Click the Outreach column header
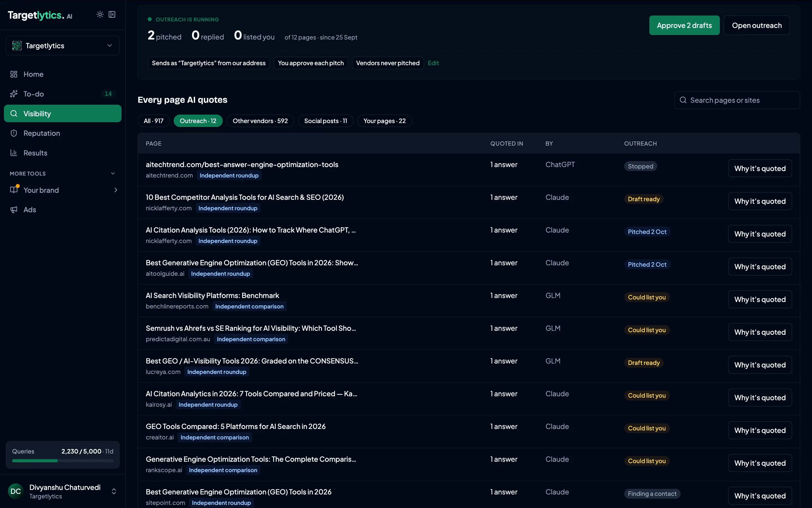 [x=640, y=143]
